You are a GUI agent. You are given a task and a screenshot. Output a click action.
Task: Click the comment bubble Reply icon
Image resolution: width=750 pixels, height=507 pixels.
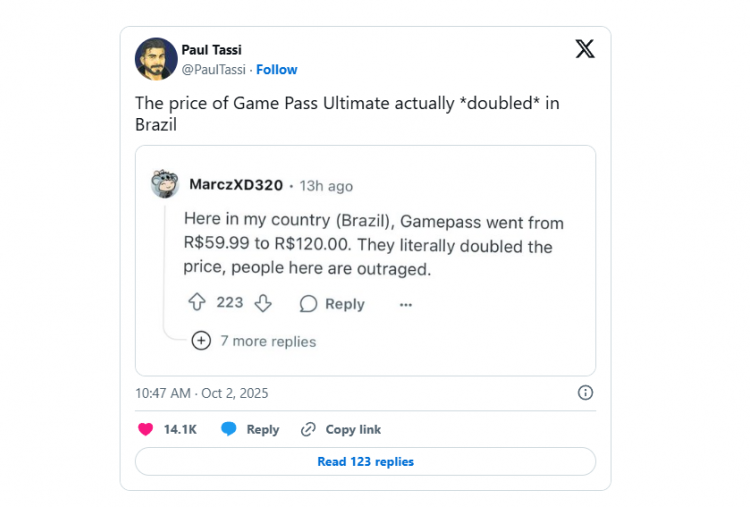(309, 304)
